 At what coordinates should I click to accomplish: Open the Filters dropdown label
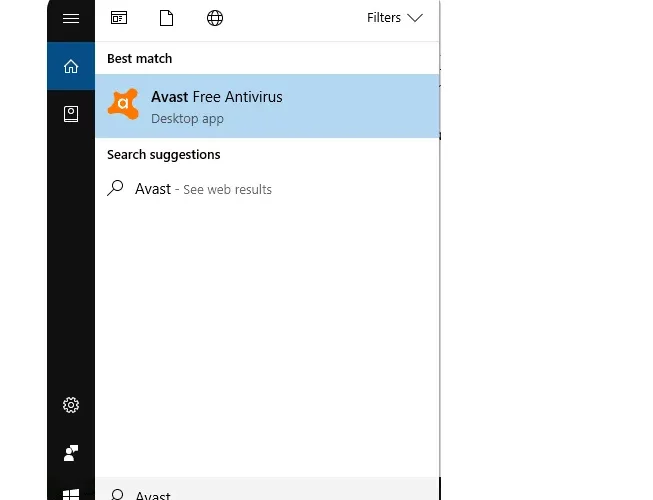click(x=384, y=18)
